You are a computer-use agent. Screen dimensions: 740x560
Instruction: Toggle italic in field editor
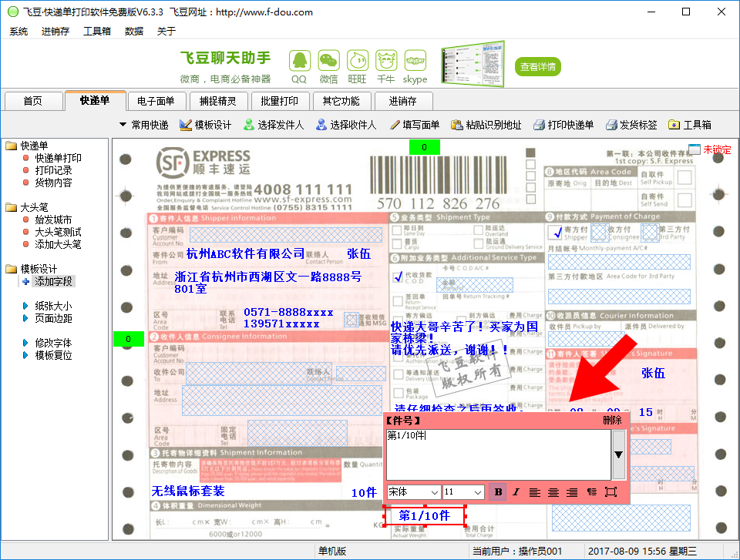(x=516, y=492)
